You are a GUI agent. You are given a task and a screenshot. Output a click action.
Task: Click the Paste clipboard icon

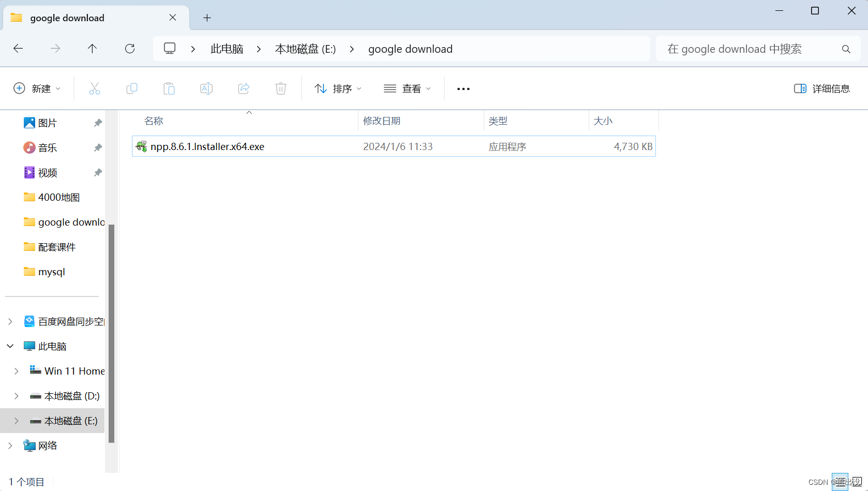(x=169, y=88)
